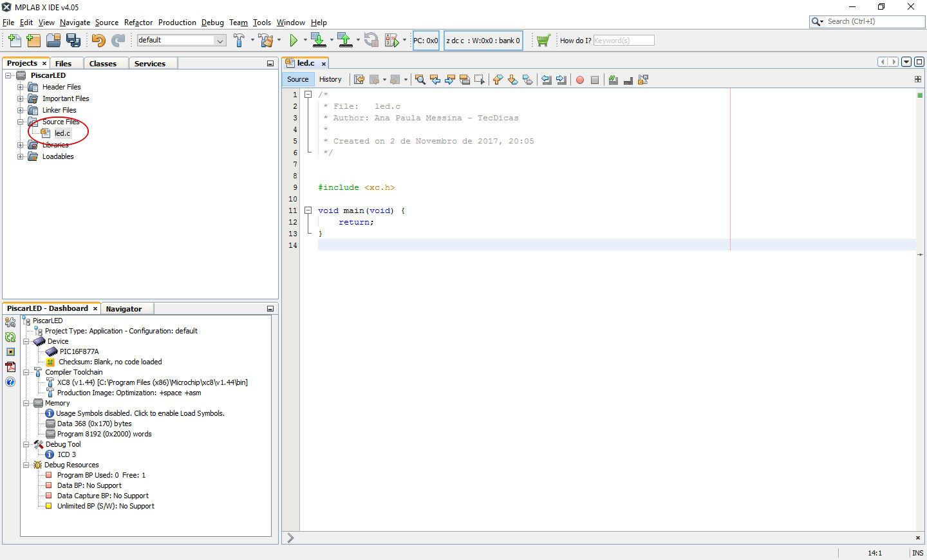The width and height of the screenshot is (927, 560).
Task: Open the File menu
Action: (8, 23)
